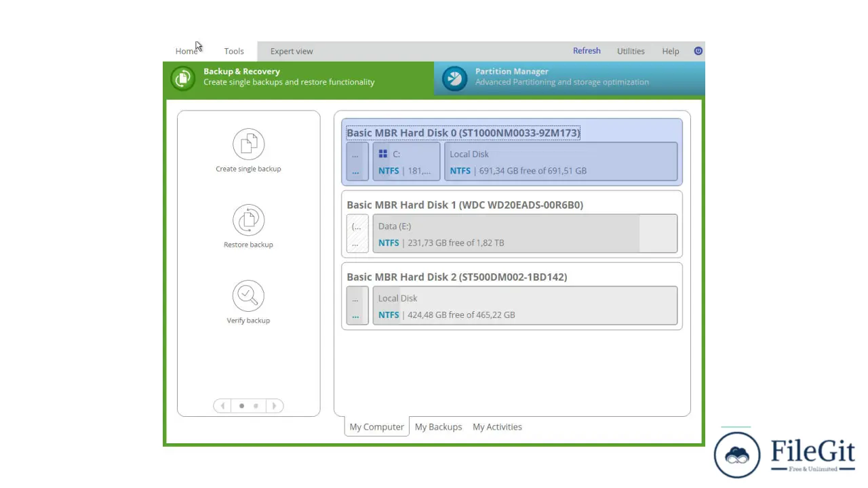868x488 pixels.
Task: Open the Help menu
Action: click(x=671, y=52)
